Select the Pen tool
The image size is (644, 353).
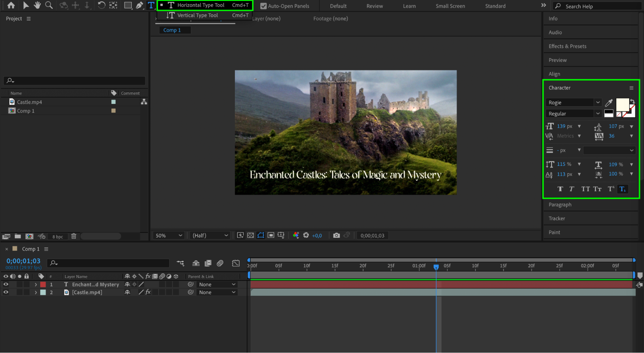pos(139,5)
